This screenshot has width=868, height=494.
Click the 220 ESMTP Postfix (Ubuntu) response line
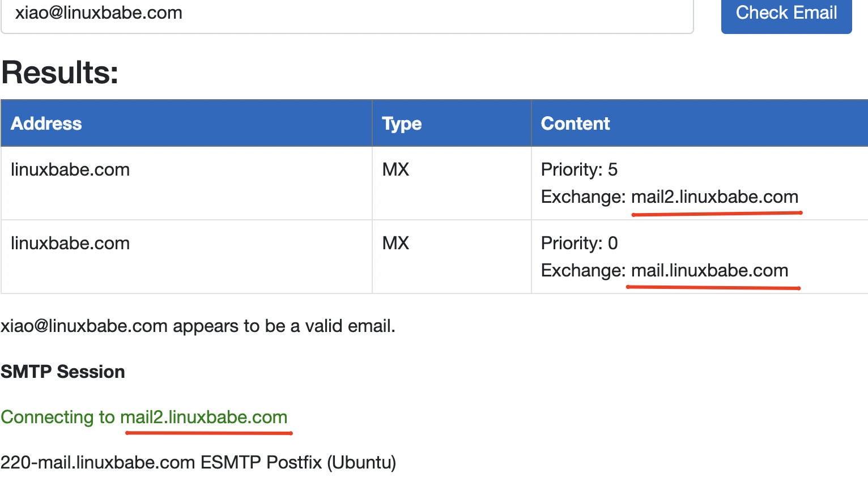click(x=198, y=462)
